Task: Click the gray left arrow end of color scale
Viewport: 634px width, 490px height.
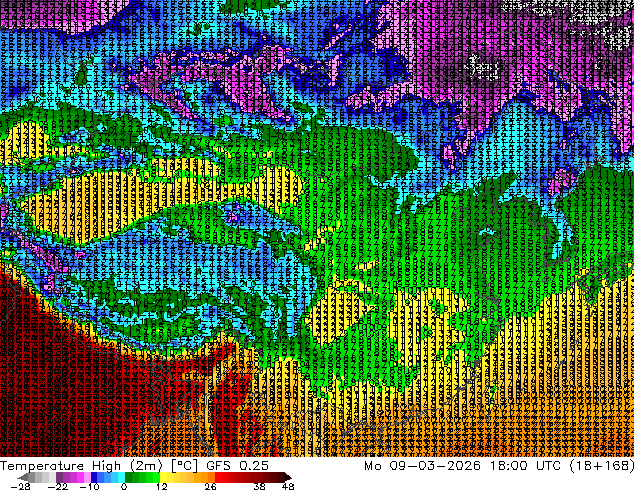Action: pos(23,477)
